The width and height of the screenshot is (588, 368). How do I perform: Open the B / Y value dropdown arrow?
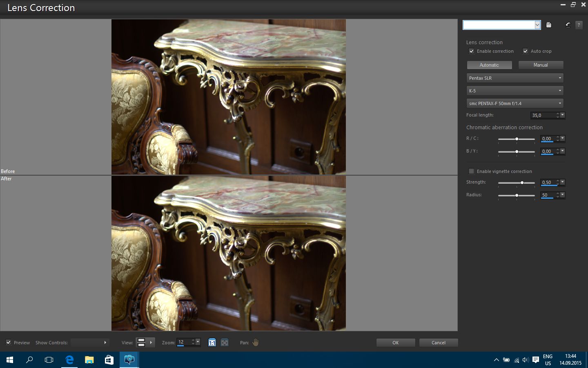tap(563, 151)
